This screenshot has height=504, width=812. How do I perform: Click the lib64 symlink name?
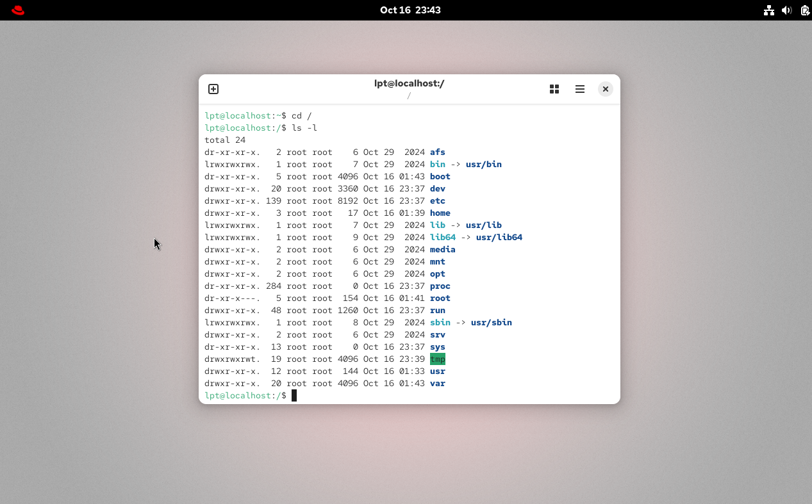click(x=443, y=238)
